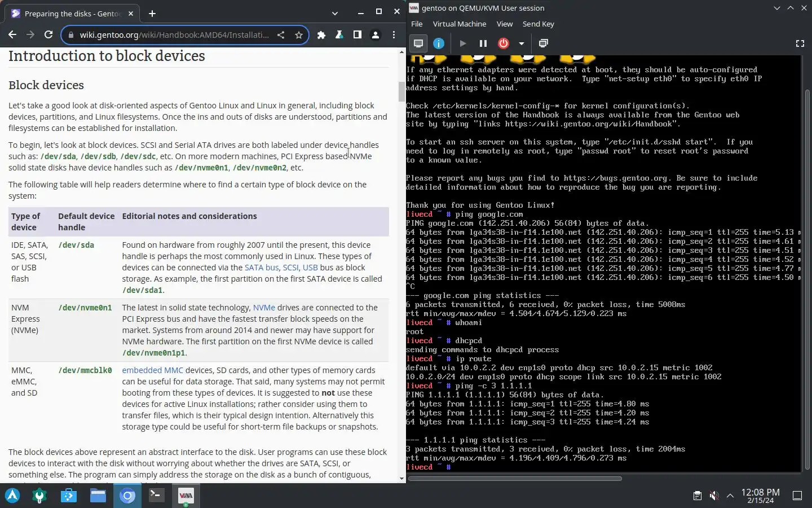Open software store in taskbar
The width and height of the screenshot is (812, 508).
coord(69,496)
